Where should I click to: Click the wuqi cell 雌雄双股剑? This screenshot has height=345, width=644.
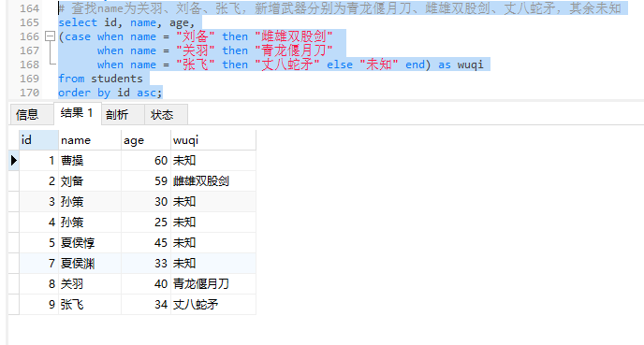(213, 180)
